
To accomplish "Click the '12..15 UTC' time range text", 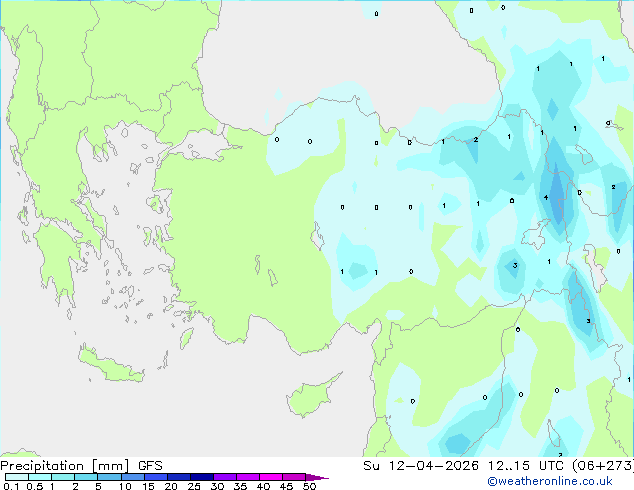I will point(526,466).
